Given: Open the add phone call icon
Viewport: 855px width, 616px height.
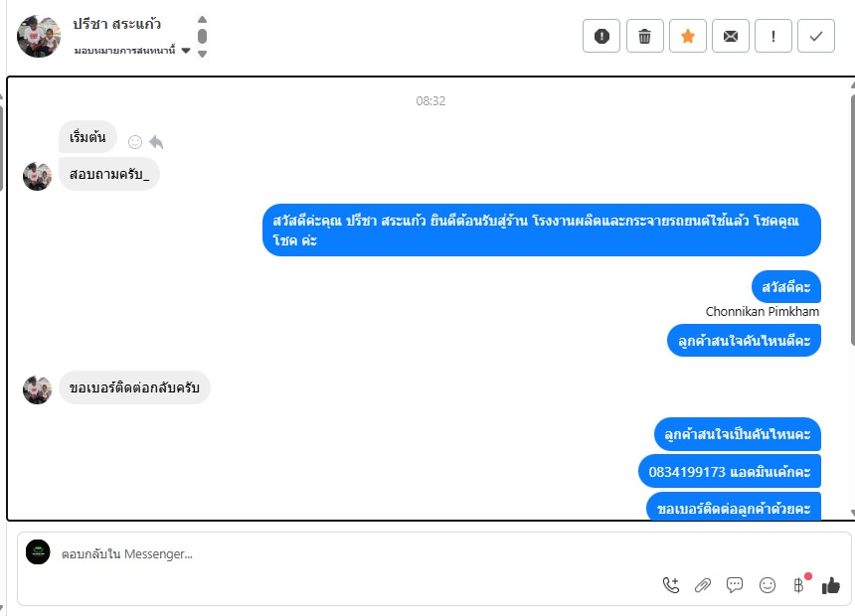Looking at the screenshot, I should pos(671,585).
